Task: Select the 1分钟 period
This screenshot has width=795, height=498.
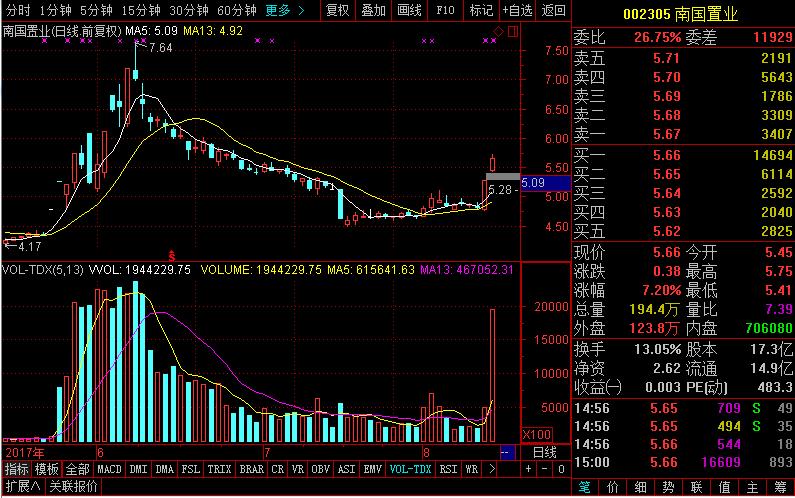Action: pyautogui.click(x=56, y=10)
